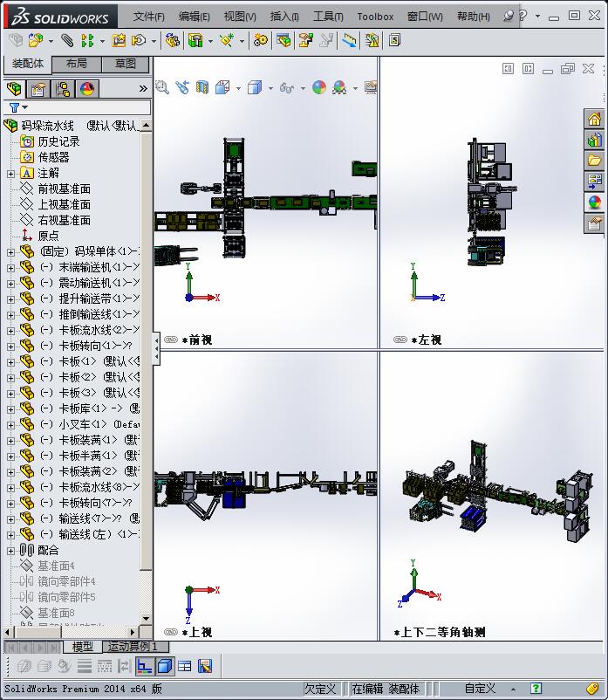This screenshot has height=700, width=608.
Task: Click the help question mark button in title bar
Action: coord(523,16)
